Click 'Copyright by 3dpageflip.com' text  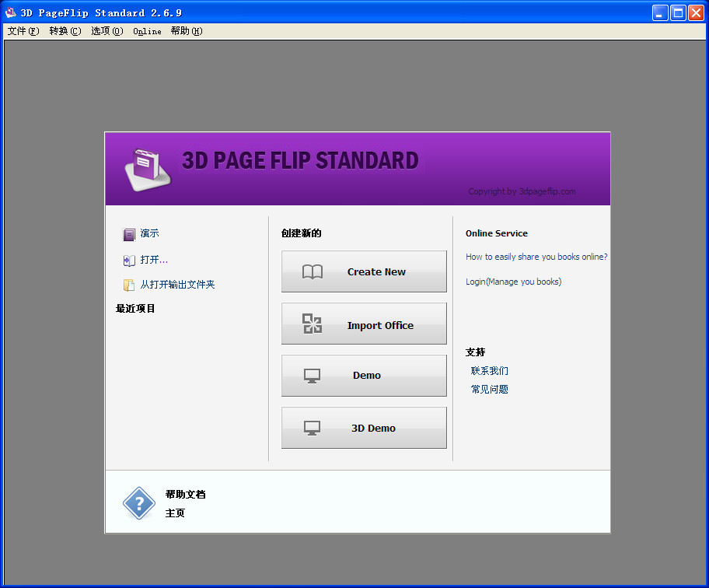click(x=522, y=191)
